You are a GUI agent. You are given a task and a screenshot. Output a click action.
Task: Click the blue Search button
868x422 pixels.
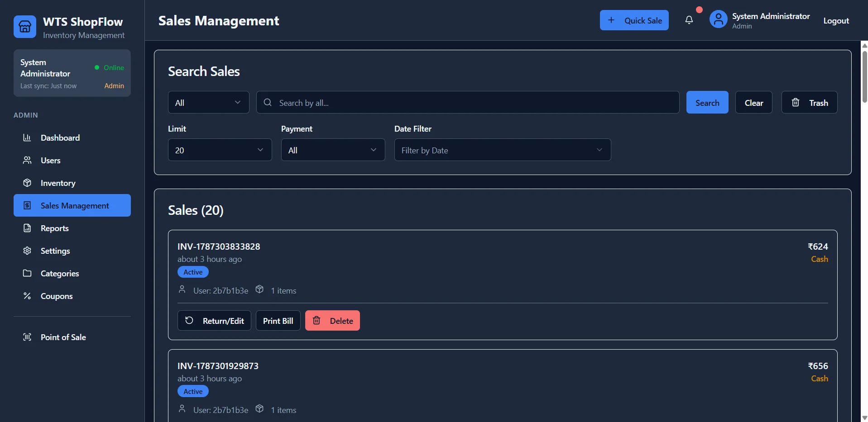[707, 102]
